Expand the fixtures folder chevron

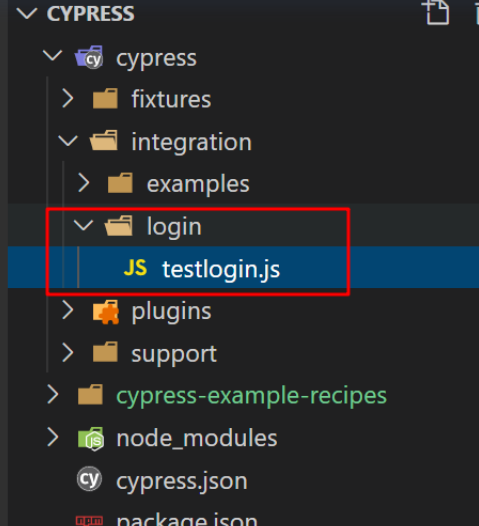point(68,99)
